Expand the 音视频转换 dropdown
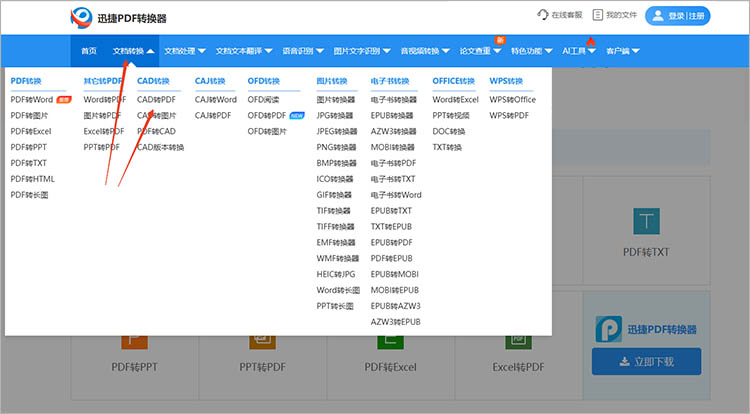Viewport: 750px width, 414px height. click(425, 51)
